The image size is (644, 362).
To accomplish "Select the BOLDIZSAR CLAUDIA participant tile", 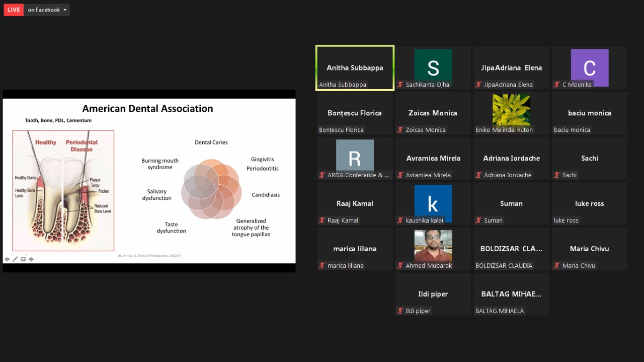I will (511, 249).
